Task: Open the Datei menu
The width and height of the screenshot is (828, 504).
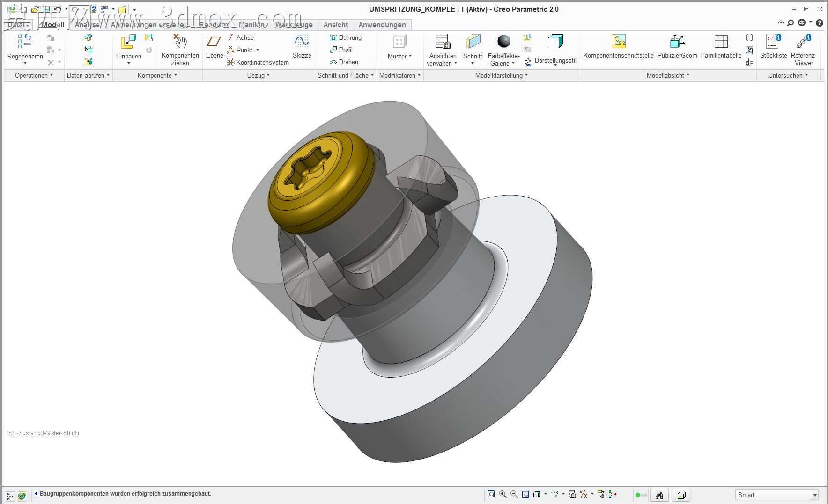Action: click(18, 25)
